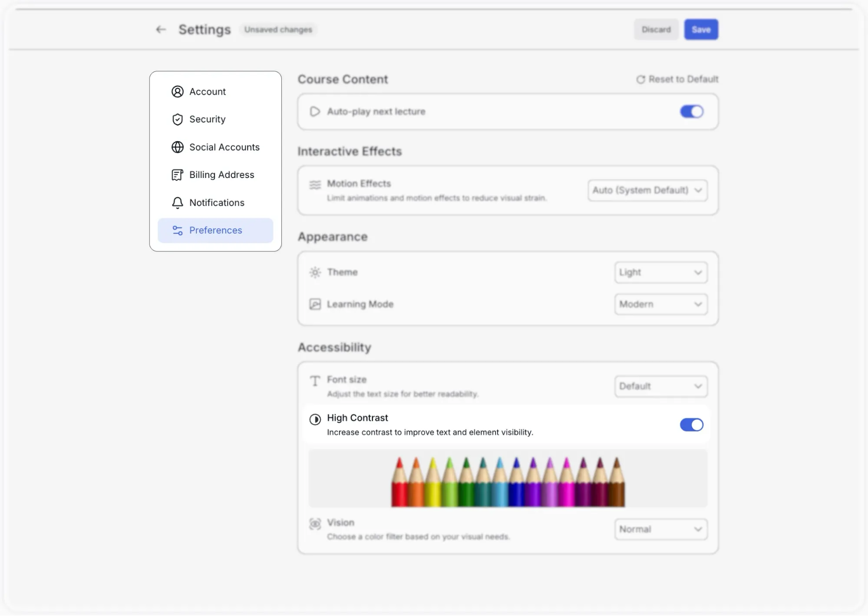Image resolution: width=868 pixels, height=616 pixels.
Task: Click 'Increase contrast to improve text and element visibility.'
Action: (x=430, y=433)
